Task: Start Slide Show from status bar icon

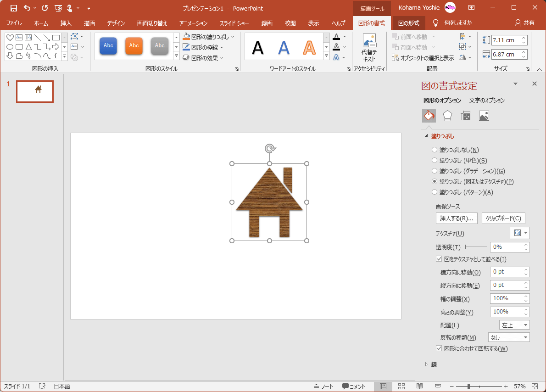Action: point(438,386)
